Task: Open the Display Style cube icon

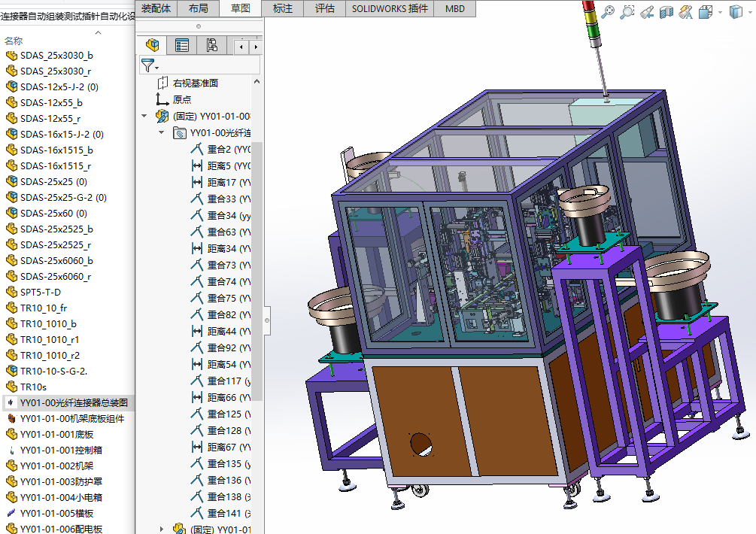Action: [x=735, y=11]
